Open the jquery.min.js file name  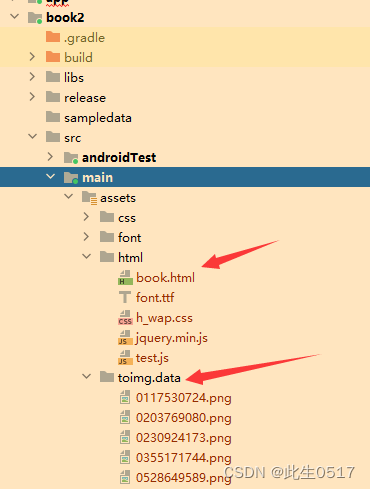point(172,338)
